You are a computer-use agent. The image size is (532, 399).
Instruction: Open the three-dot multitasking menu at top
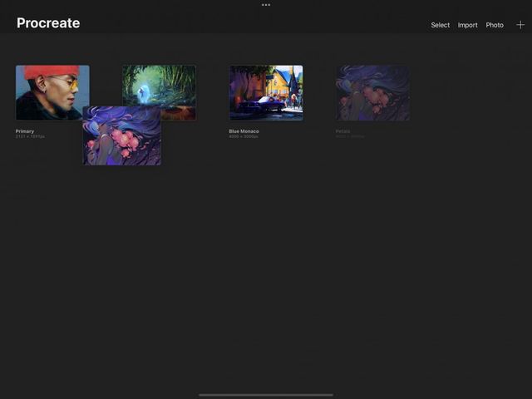[266, 5]
